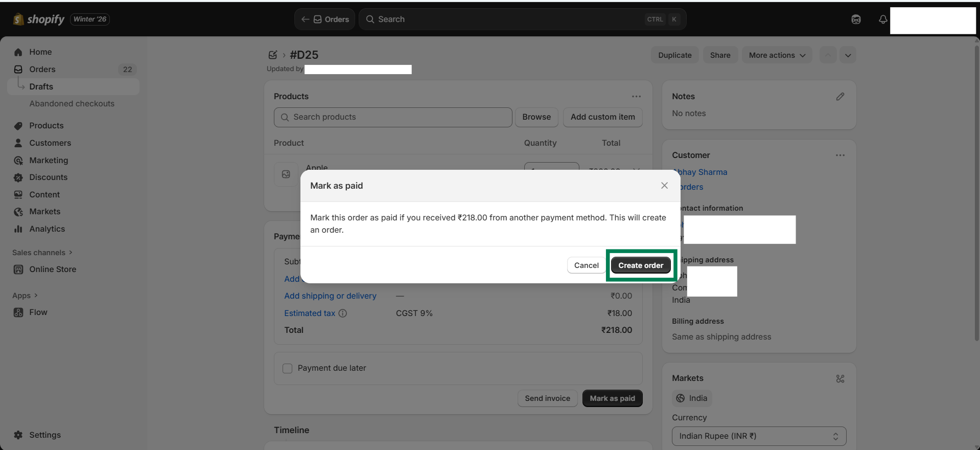Click the Search products field
The height and width of the screenshot is (450, 980).
pyautogui.click(x=393, y=117)
